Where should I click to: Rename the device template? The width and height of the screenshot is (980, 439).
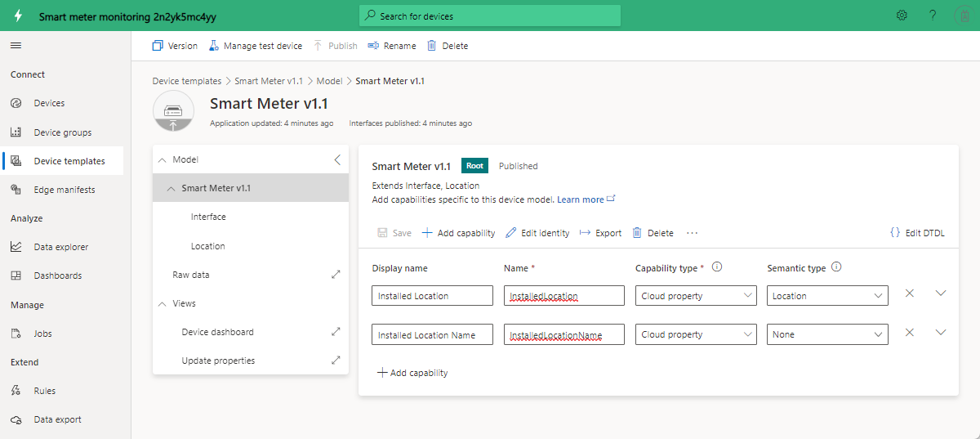coord(392,46)
